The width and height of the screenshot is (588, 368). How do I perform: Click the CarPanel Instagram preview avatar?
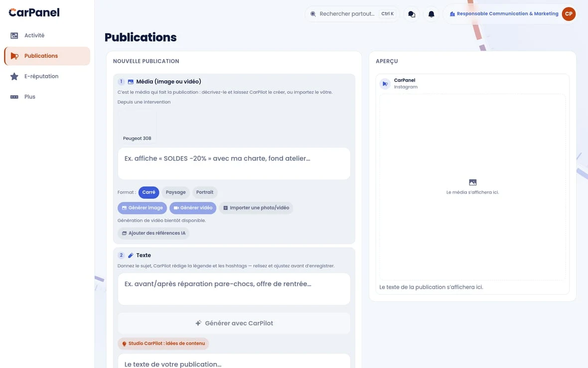385,84
